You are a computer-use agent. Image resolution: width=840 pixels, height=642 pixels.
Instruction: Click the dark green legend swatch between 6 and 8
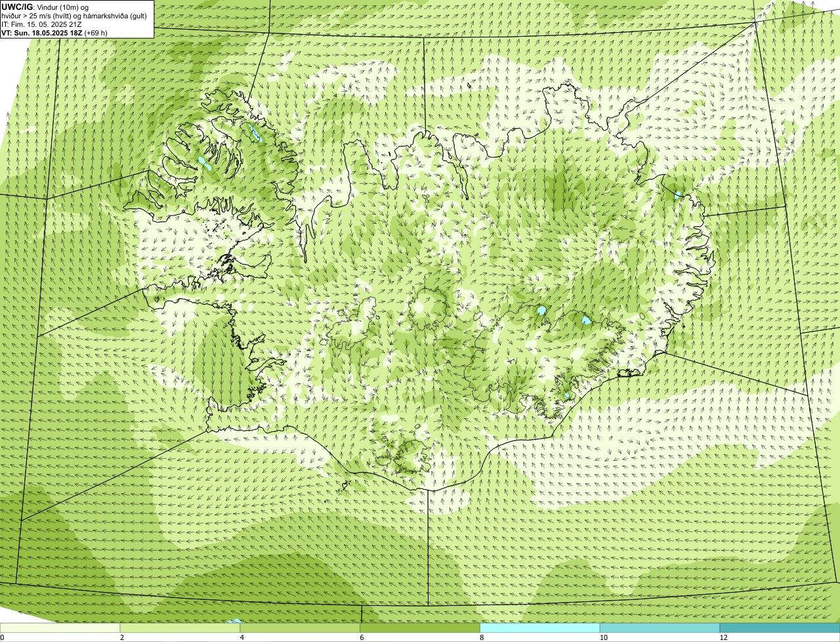421,628
